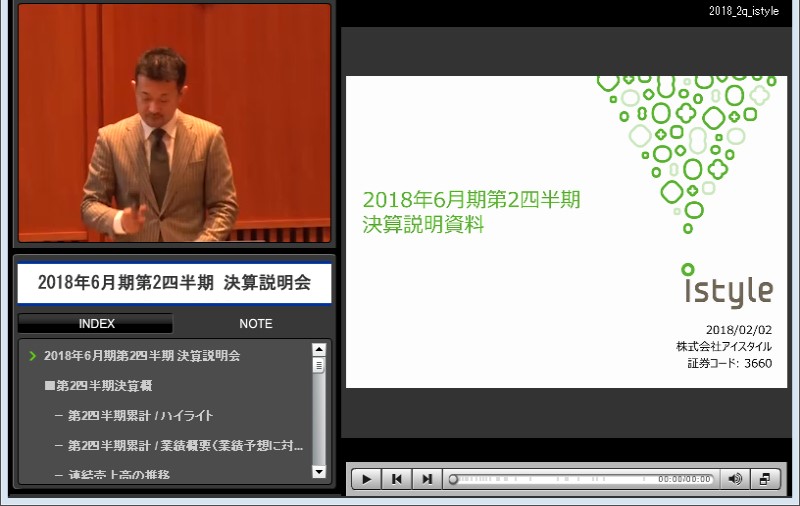Click the index list scrollbar thumb
The width and height of the screenshot is (800, 506).
(x=319, y=366)
